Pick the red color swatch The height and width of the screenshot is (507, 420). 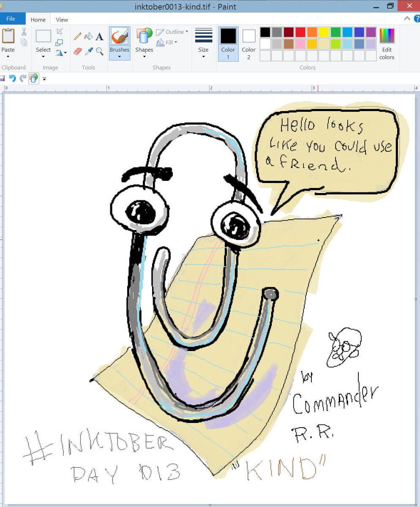coord(300,32)
